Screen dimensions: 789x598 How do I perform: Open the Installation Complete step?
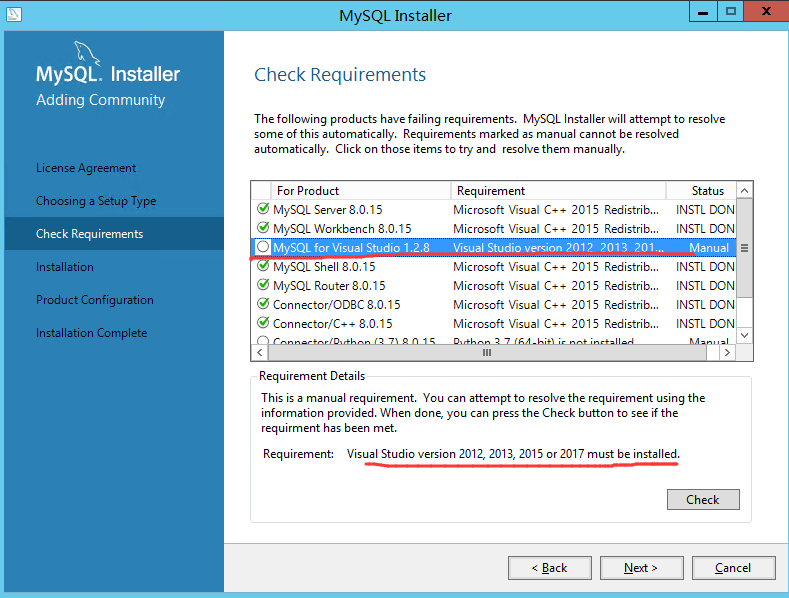click(92, 333)
